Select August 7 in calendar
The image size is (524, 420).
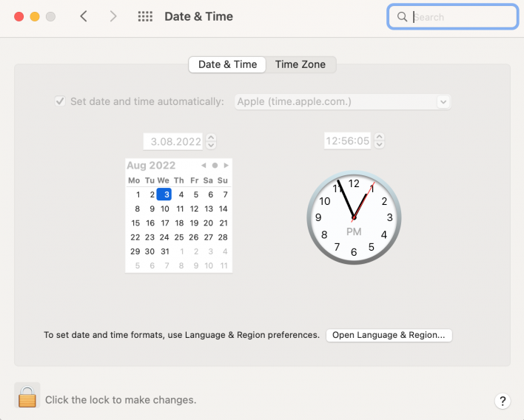tap(225, 194)
